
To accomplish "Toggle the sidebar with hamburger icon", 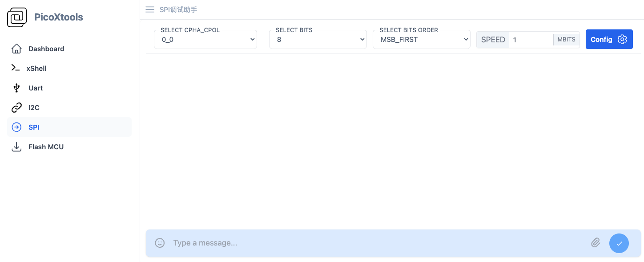I will pyautogui.click(x=150, y=9).
